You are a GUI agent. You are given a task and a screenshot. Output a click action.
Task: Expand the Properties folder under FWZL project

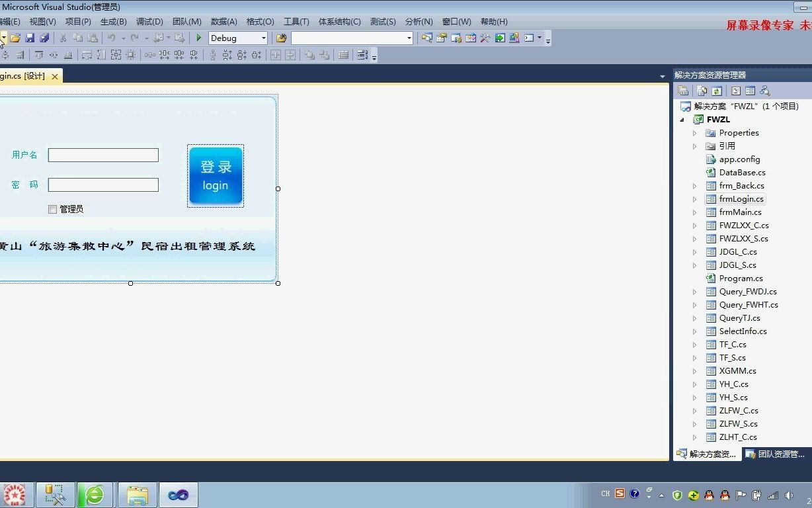click(695, 132)
